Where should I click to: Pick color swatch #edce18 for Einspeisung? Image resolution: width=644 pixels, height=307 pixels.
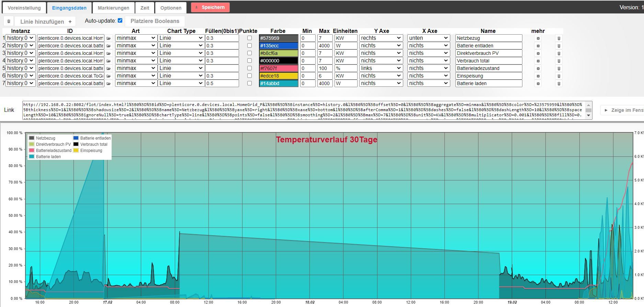pyautogui.click(x=279, y=76)
